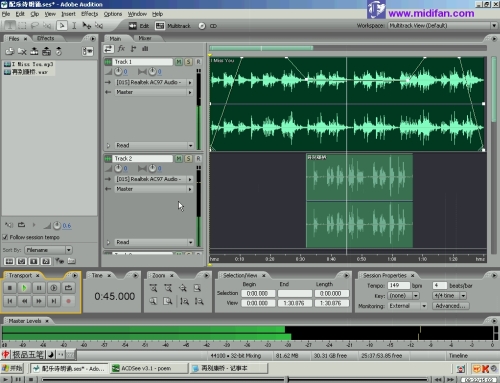
Task: Click Windows Start button
Action: pos(12,368)
